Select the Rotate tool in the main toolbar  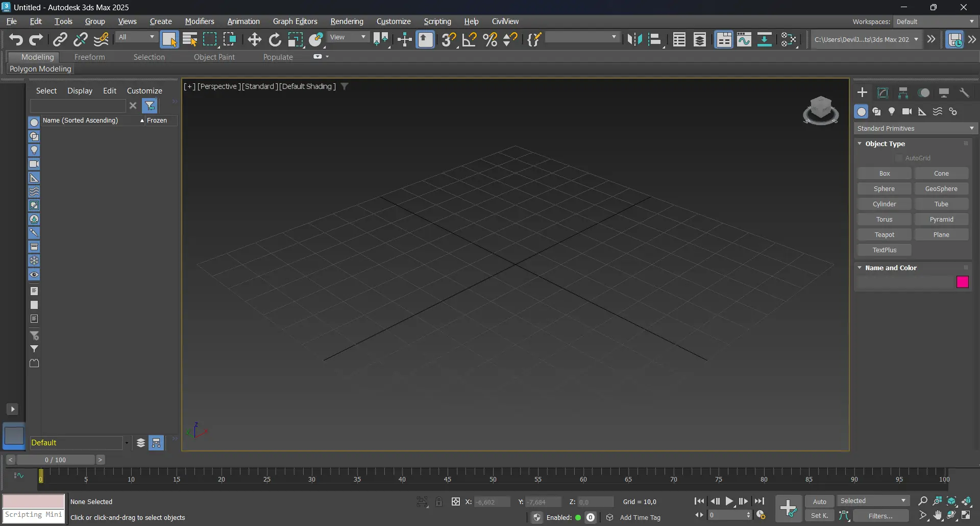(275, 40)
